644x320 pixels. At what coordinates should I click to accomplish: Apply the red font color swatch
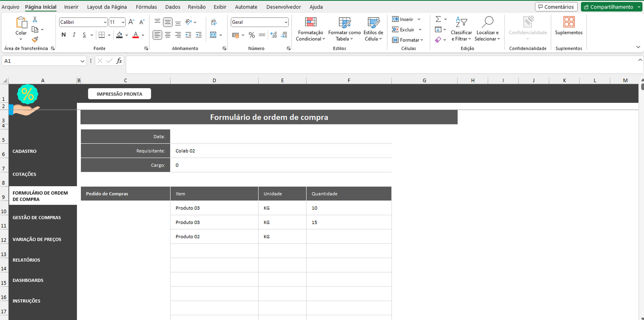point(136,35)
